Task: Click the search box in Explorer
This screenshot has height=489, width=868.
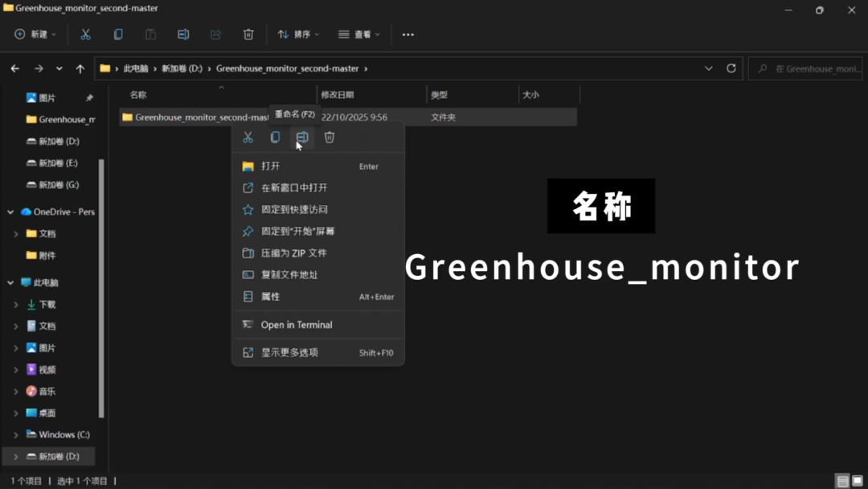Action: click(x=808, y=69)
